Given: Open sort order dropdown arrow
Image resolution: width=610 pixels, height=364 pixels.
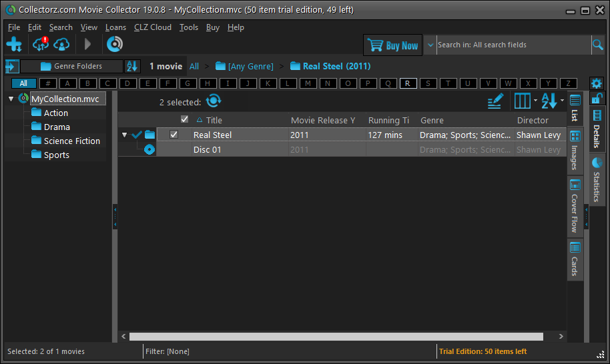Looking at the screenshot, I should click(x=562, y=101).
